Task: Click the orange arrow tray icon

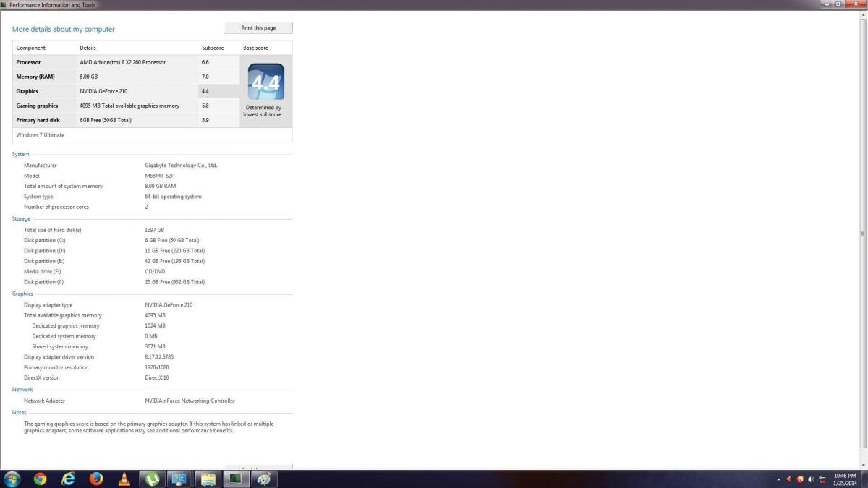Action: pos(789,479)
